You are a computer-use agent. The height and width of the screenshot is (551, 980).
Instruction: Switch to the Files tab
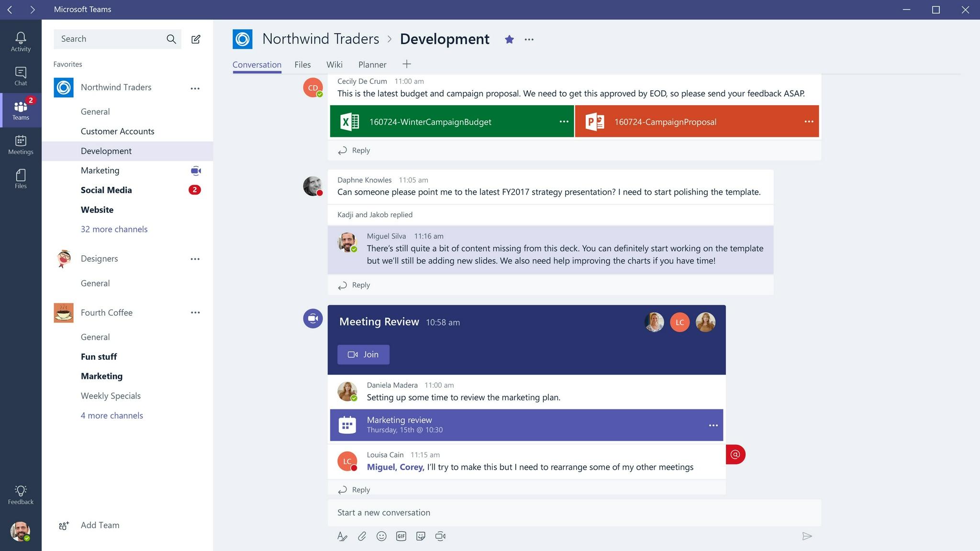click(302, 64)
